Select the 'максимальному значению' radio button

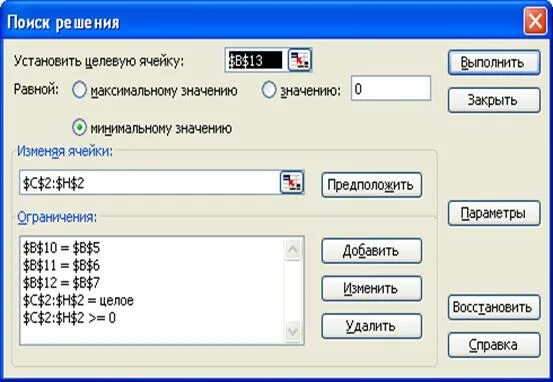click(x=79, y=90)
